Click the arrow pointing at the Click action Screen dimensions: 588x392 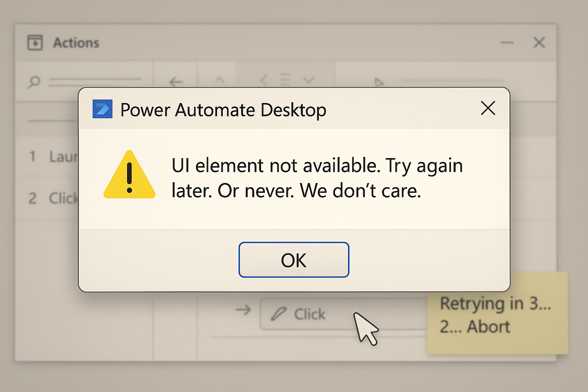point(243,310)
